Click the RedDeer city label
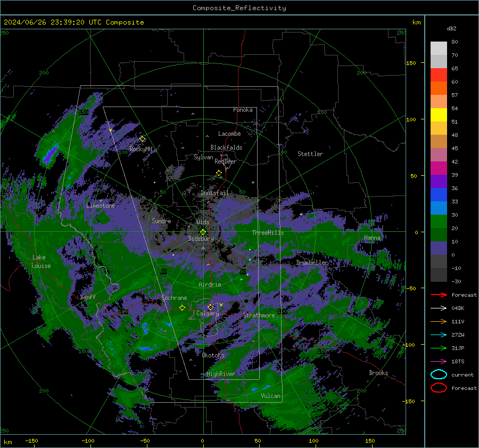The height and width of the screenshot is (448, 479). coord(226,161)
